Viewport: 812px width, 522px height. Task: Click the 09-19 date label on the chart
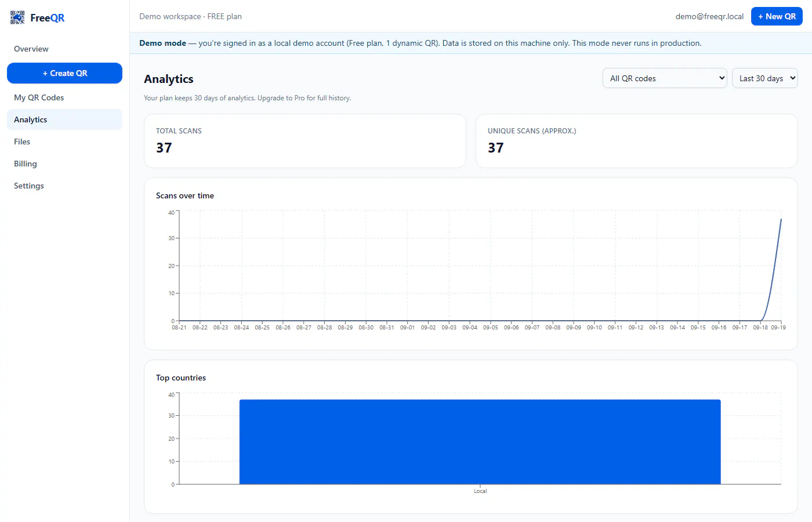(x=778, y=328)
